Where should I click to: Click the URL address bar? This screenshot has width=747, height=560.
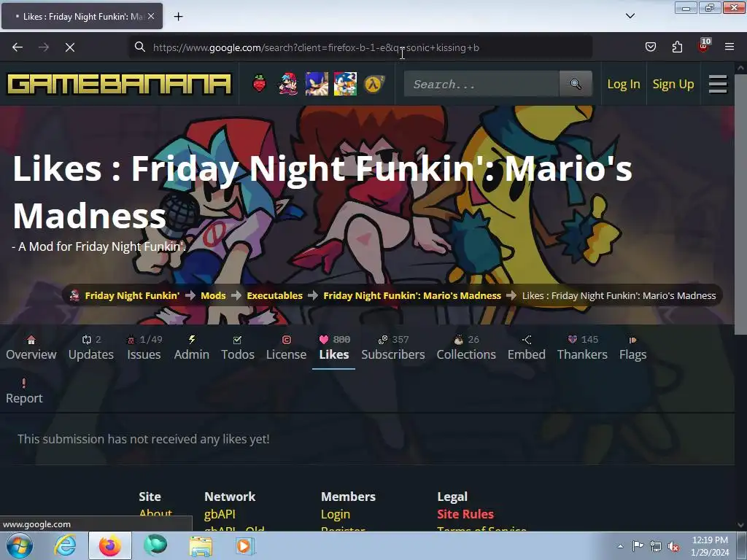coord(360,47)
